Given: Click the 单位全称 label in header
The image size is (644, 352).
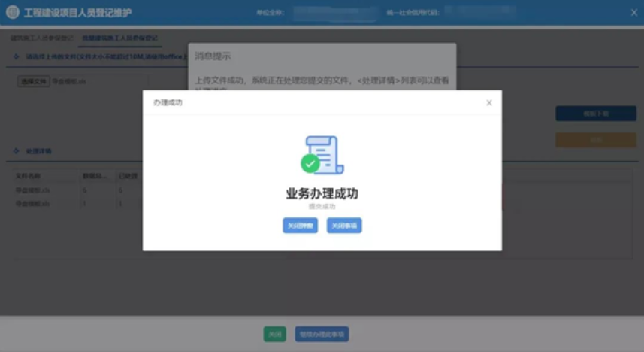Looking at the screenshot, I should click(x=270, y=13).
